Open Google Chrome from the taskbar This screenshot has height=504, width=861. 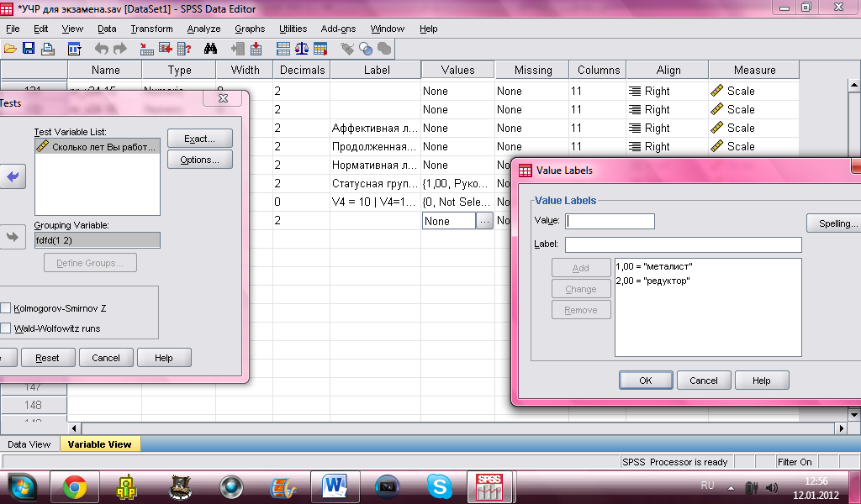pos(75,486)
